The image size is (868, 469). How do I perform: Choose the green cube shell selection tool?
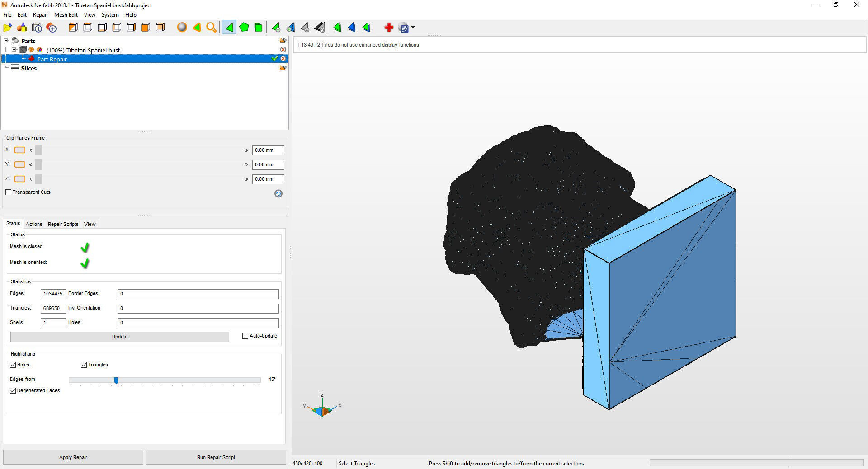pyautogui.click(x=259, y=28)
